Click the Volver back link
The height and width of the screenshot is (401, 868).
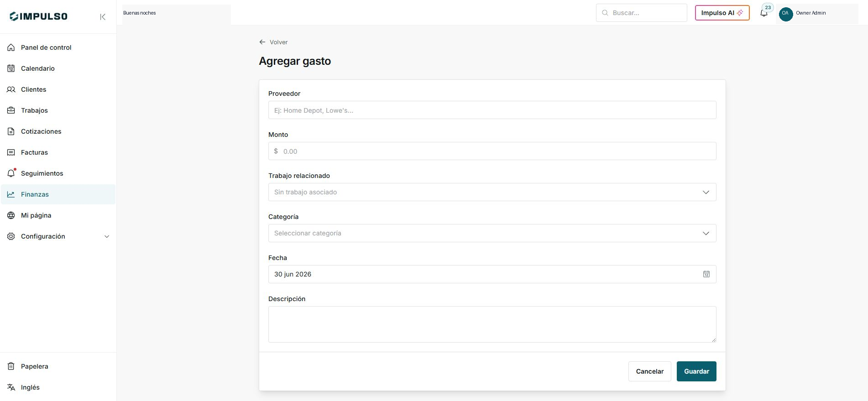[x=273, y=42]
